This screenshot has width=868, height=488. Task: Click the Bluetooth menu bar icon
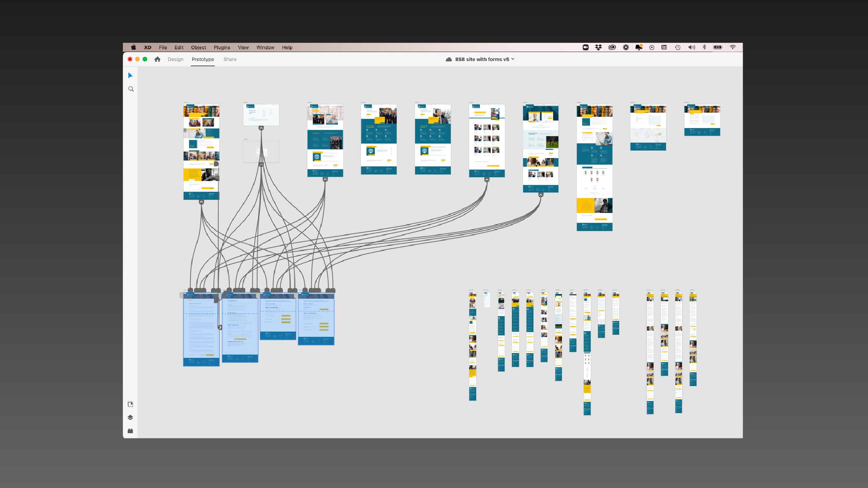tap(704, 47)
